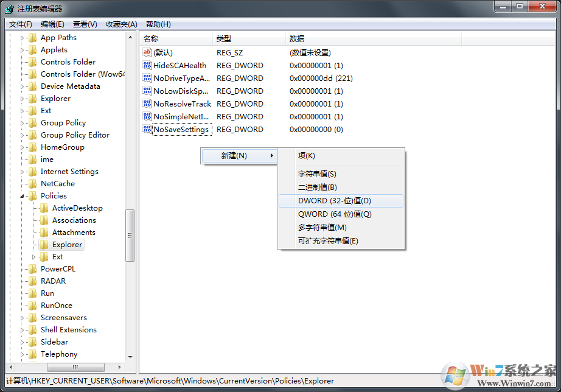
Task: Choose 项(K) from the context menu
Action: [x=307, y=156]
